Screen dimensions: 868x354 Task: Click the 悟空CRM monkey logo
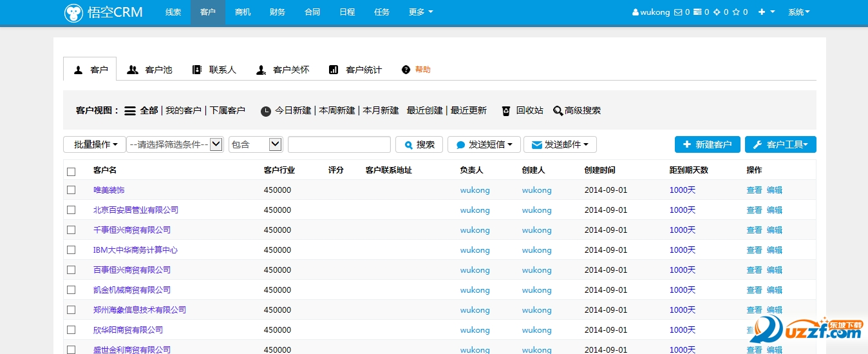point(74,13)
